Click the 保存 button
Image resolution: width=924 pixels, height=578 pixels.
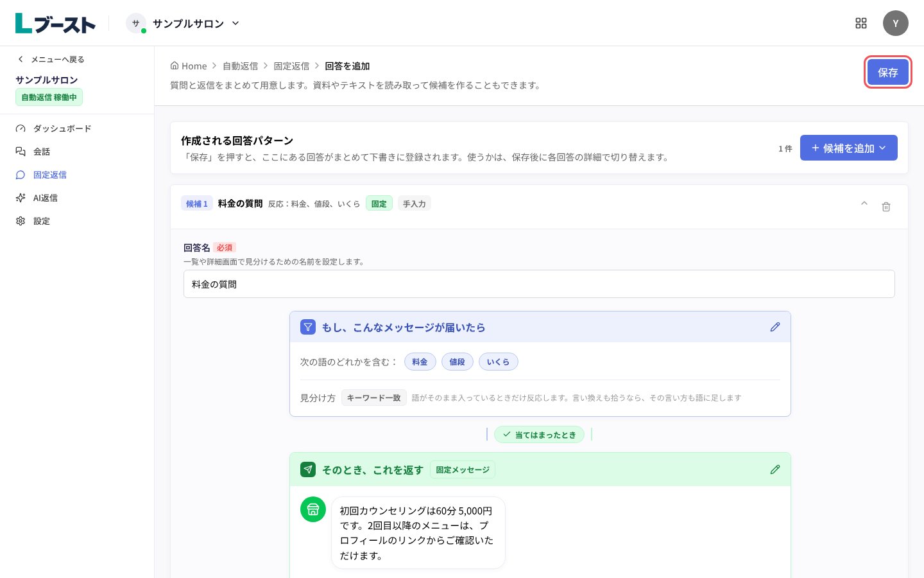[x=888, y=73]
